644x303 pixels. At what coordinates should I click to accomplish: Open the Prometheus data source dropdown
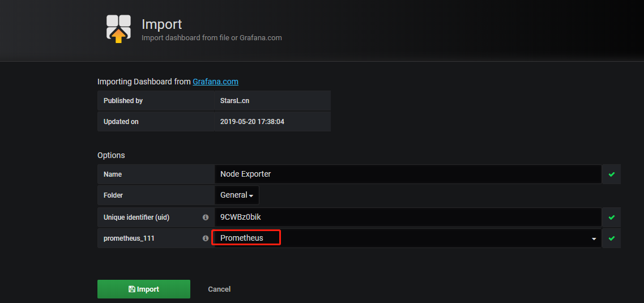click(x=408, y=238)
